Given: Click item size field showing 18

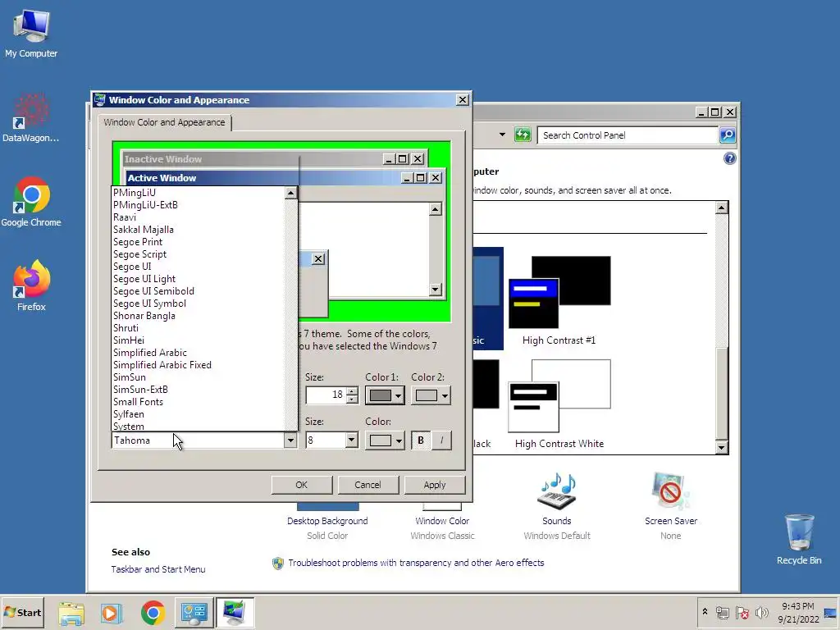Looking at the screenshot, I should coord(326,395).
